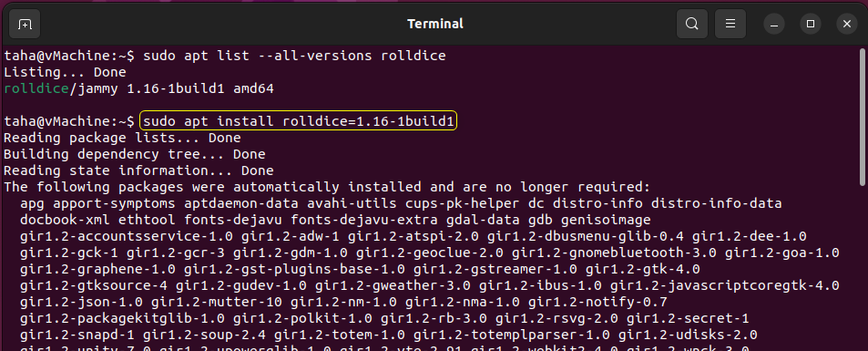Screen dimensions: 868x351
Task: Open the hamburger menu
Action: [x=730, y=24]
